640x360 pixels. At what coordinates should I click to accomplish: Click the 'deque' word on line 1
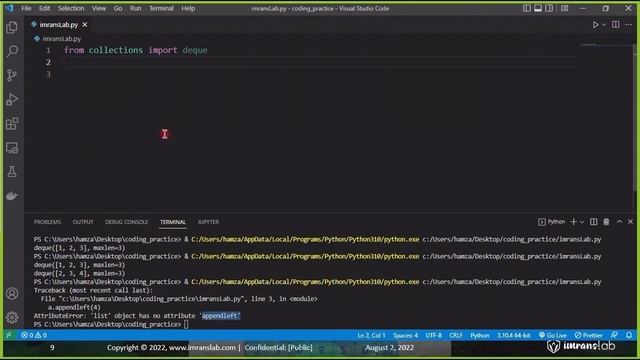(x=195, y=50)
